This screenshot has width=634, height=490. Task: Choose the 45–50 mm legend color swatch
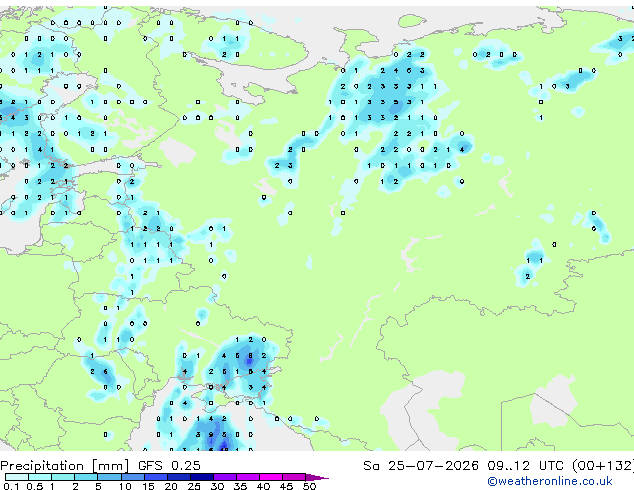coord(294,477)
